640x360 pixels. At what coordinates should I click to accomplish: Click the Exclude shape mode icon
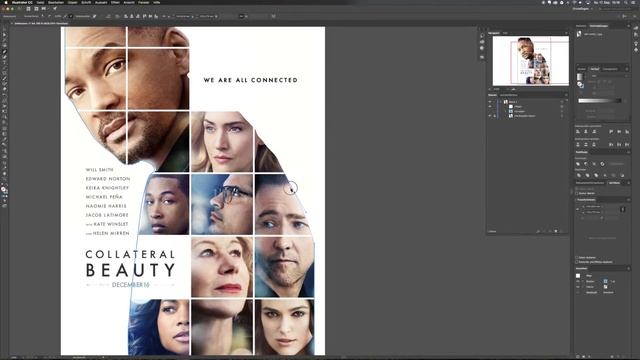(602, 164)
